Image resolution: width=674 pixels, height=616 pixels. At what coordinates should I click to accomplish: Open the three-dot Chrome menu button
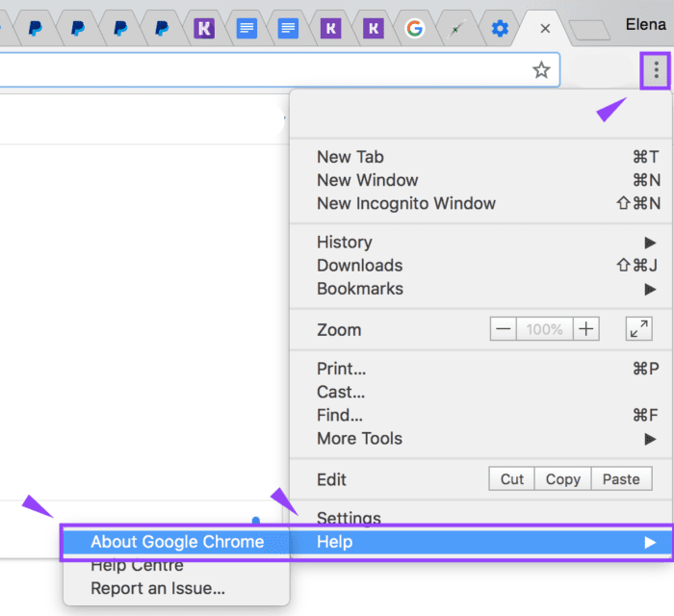(656, 70)
